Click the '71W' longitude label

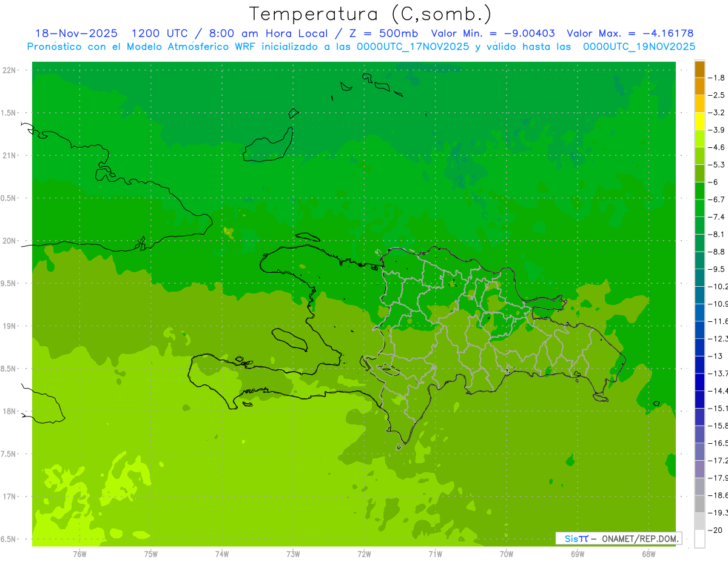pos(435,554)
